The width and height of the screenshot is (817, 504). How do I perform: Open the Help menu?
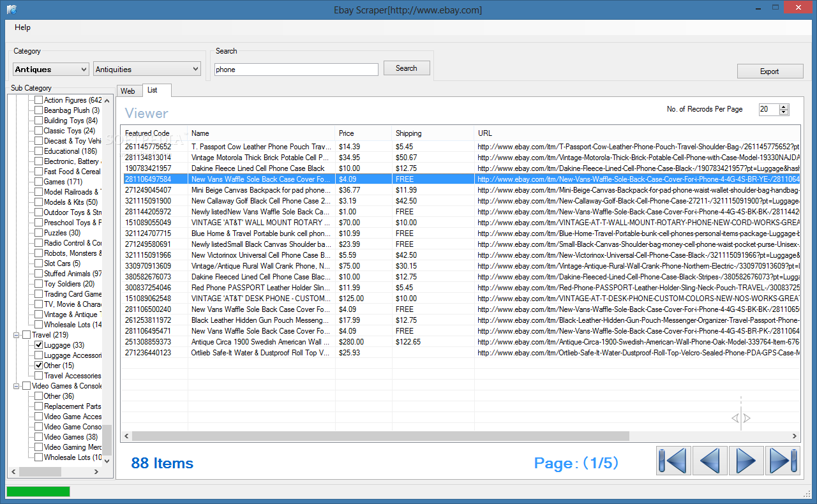(x=22, y=27)
